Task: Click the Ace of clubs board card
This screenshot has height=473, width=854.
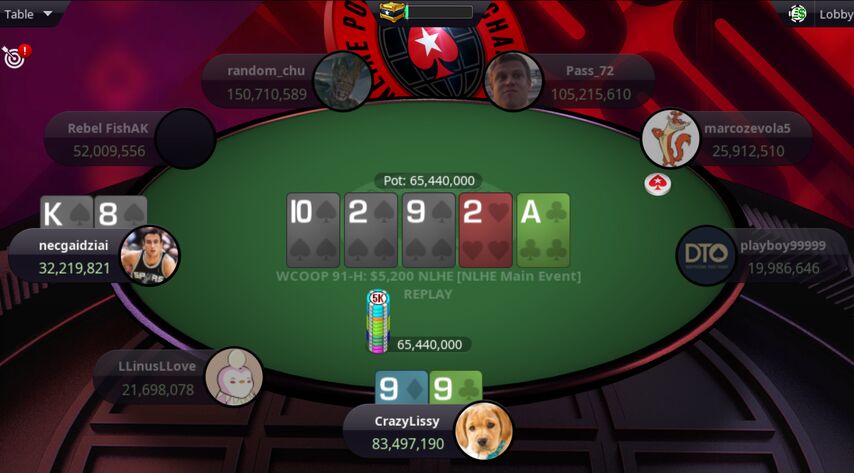Action: (543, 230)
